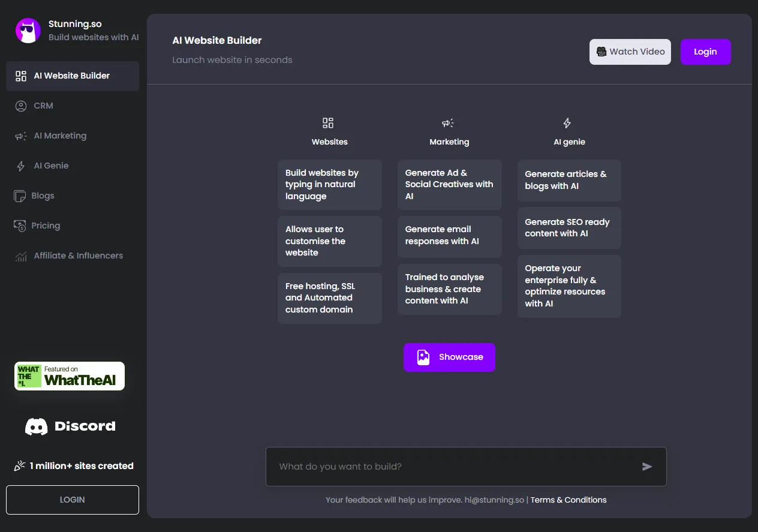758x532 pixels.
Task: Click the CRM person icon in sidebar
Action: [21, 106]
